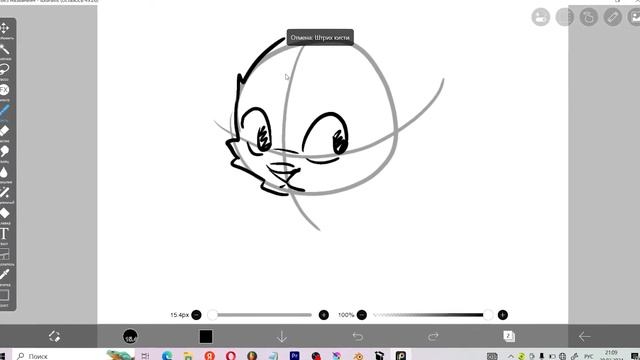Open the black color swatch
This screenshot has height=360, width=640.
206,337
